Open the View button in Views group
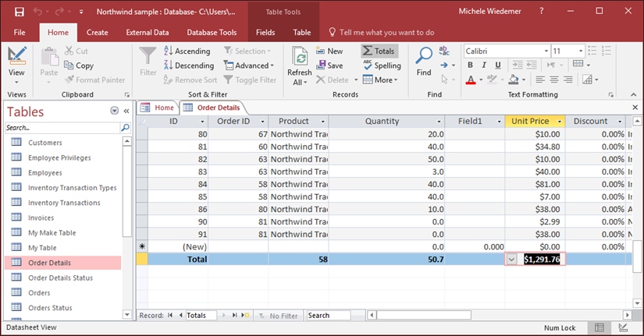 pos(16,65)
